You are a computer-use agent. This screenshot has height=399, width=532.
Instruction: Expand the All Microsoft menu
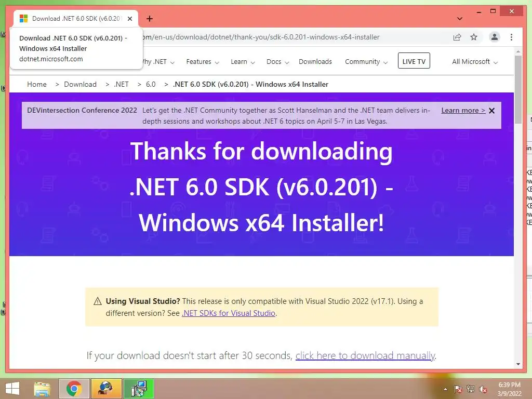click(475, 62)
